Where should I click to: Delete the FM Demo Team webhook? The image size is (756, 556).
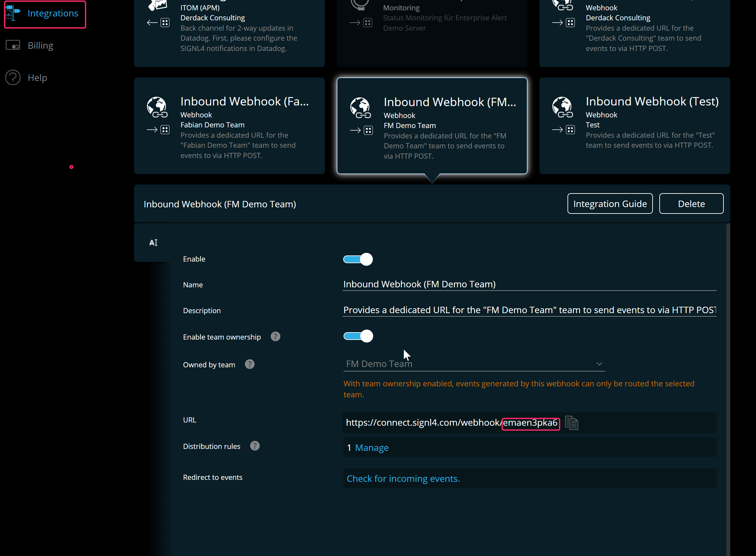(x=691, y=204)
